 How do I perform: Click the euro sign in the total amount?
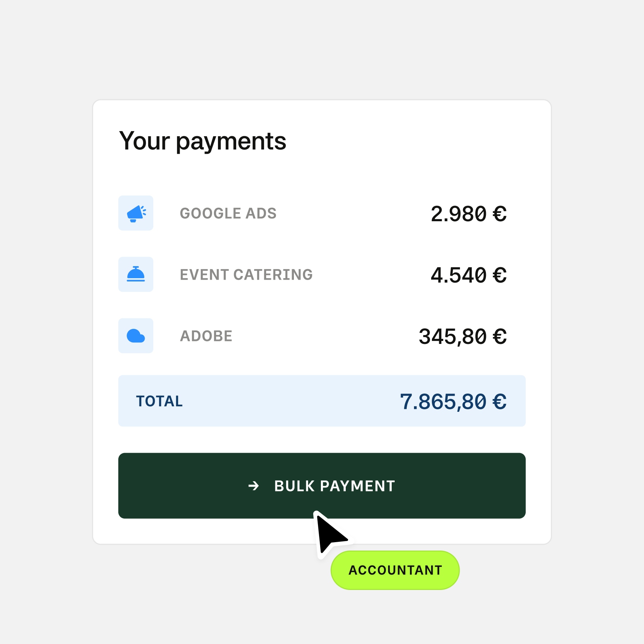pos(499,402)
